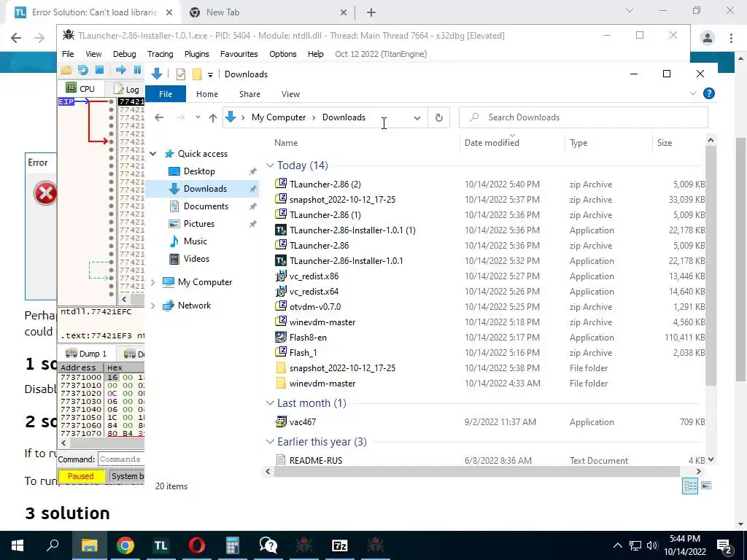This screenshot has width=747, height=560.
Task: Collapse the Last month (1) group
Action: (x=270, y=403)
